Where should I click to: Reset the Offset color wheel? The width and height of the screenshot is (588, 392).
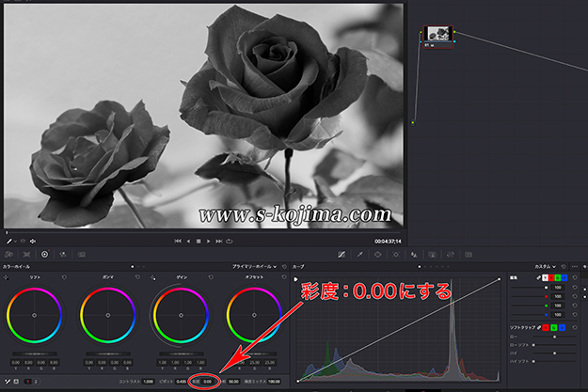click(284, 277)
